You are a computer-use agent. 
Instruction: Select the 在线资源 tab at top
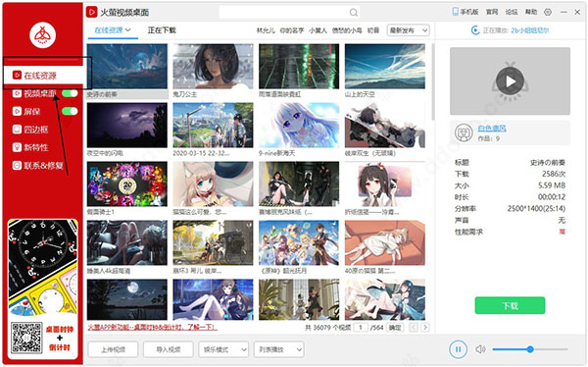pyautogui.click(x=113, y=30)
